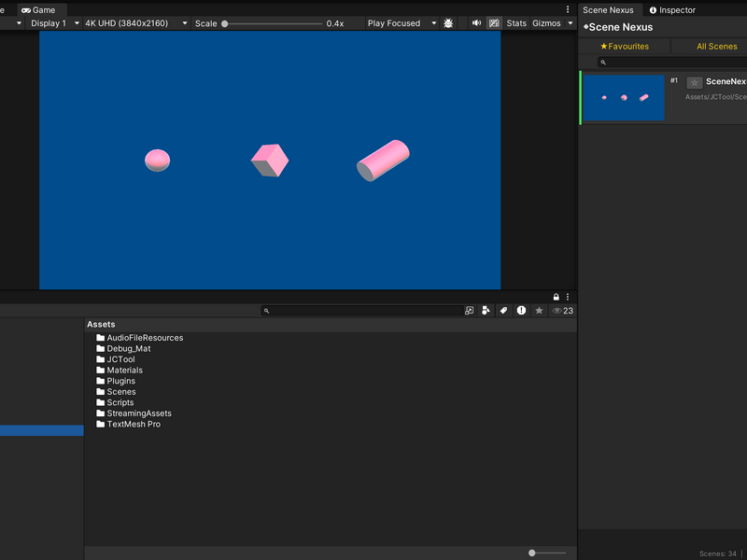The height and width of the screenshot is (560, 747).
Task: Toggle the favorites star in project toolbar
Action: pyautogui.click(x=539, y=311)
